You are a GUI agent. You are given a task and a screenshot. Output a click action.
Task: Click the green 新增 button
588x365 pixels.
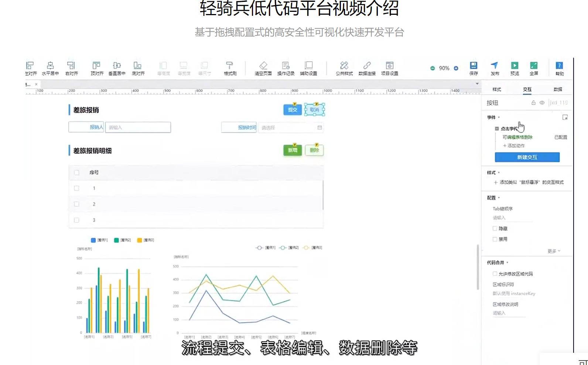(293, 150)
